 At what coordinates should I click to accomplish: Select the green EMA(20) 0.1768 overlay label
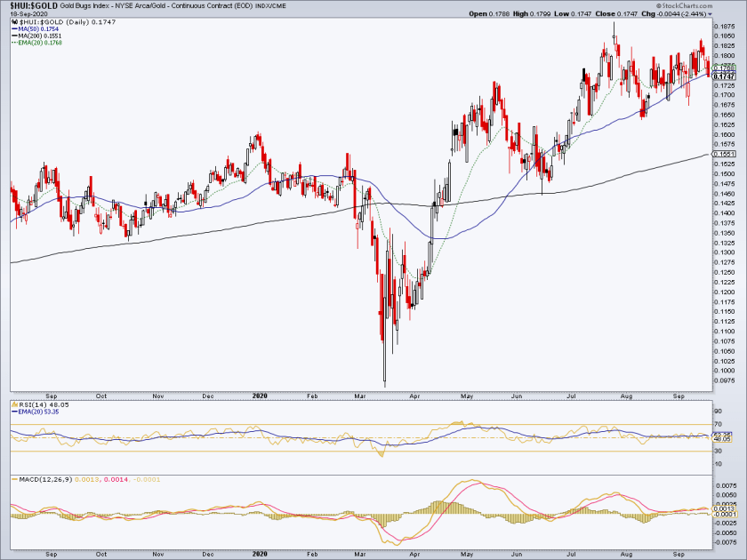40,43
